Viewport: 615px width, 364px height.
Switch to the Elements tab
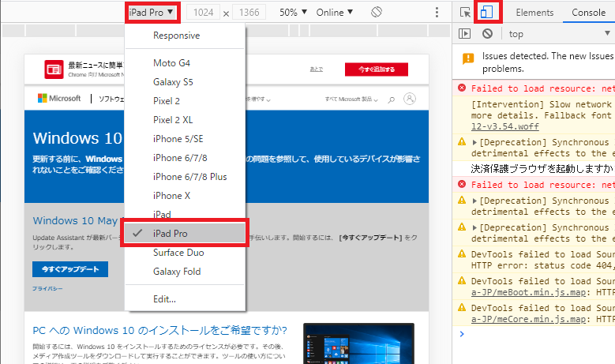click(x=534, y=13)
